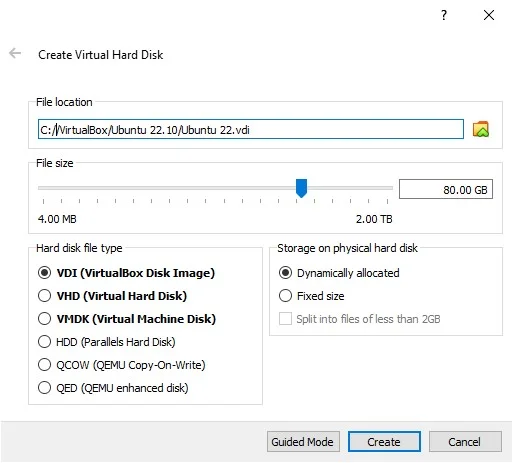
Task: Click the File size group label
Action: (x=55, y=163)
